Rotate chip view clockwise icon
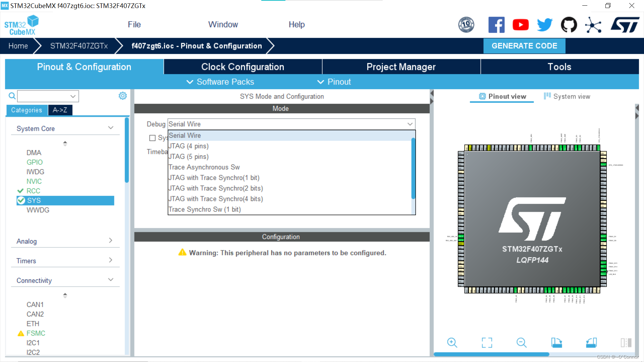 (x=556, y=343)
